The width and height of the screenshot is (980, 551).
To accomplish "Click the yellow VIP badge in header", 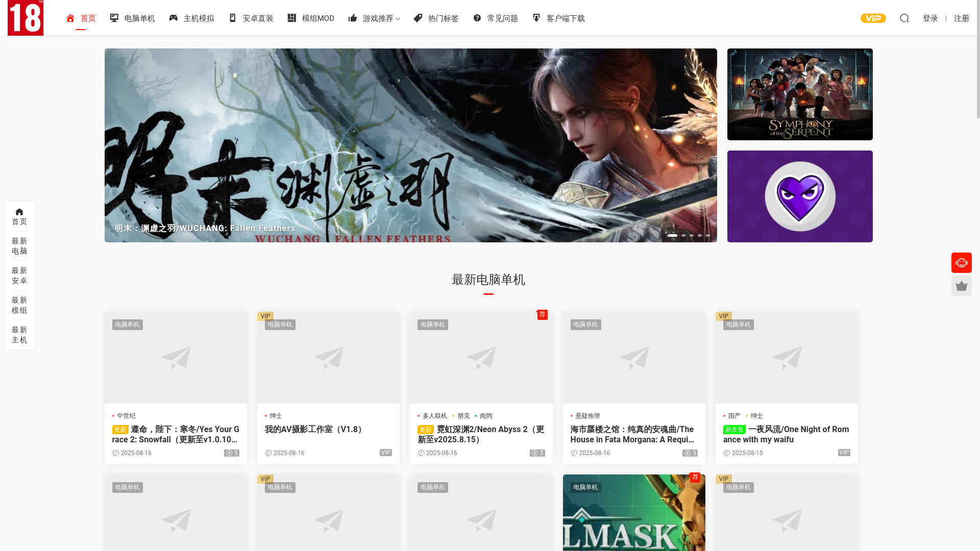I will pyautogui.click(x=873, y=18).
